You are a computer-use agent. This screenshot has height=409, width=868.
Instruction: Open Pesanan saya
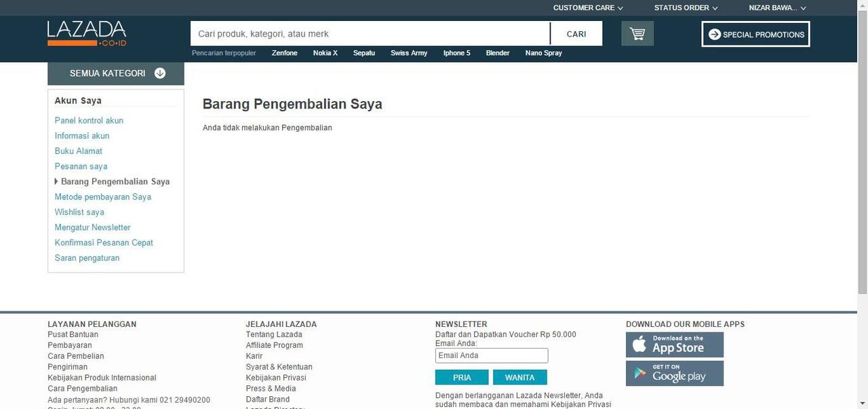[x=81, y=166]
